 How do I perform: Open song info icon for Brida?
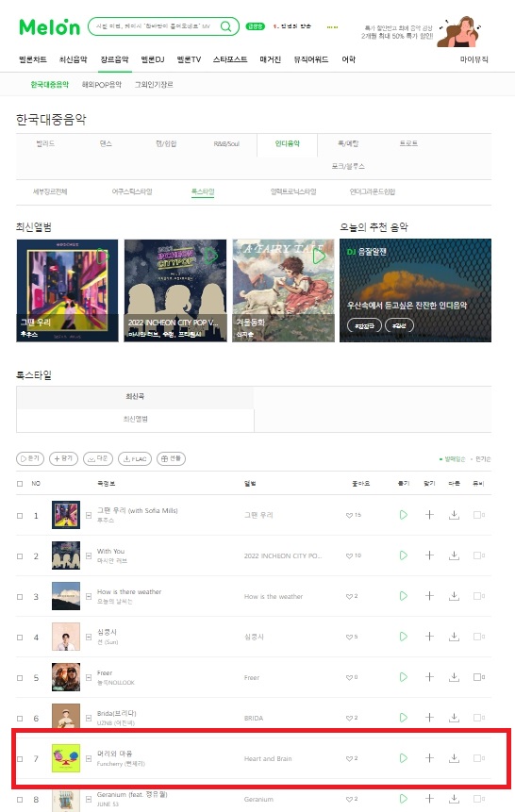(x=89, y=718)
